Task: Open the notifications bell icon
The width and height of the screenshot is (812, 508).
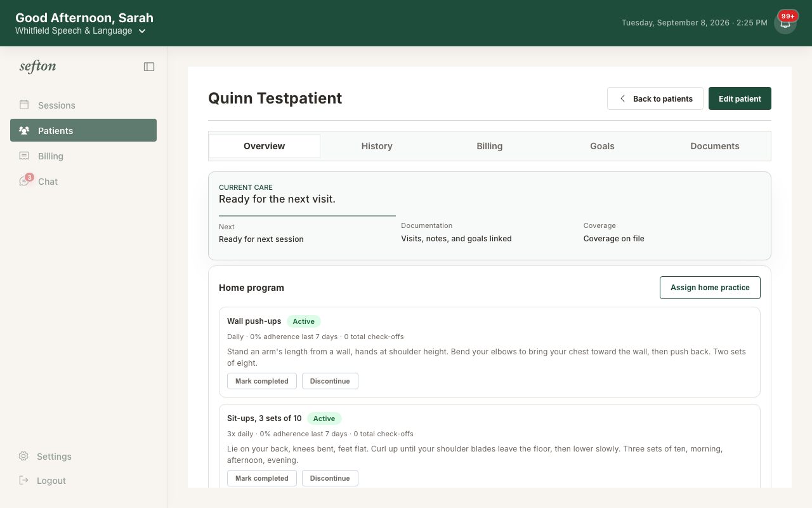Action: (x=785, y=23)
